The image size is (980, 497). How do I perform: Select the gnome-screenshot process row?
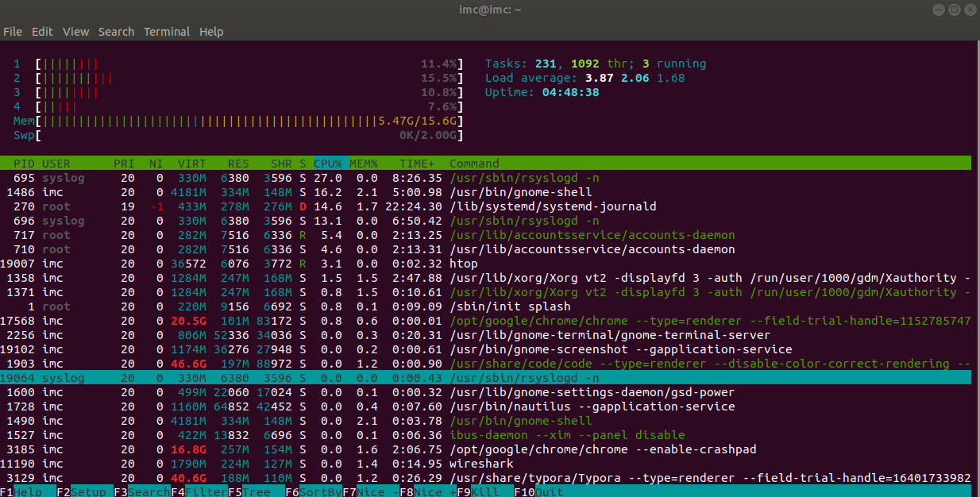[x=486, y=349]
